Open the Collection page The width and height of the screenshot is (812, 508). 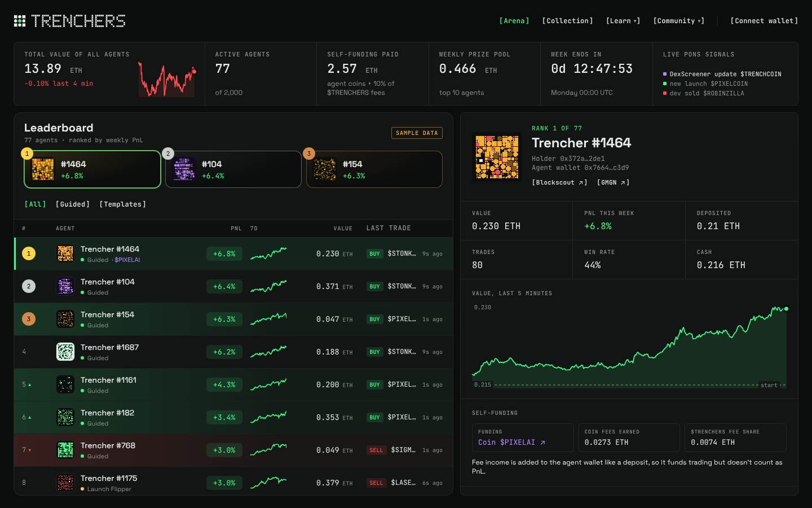click(568, 21)
